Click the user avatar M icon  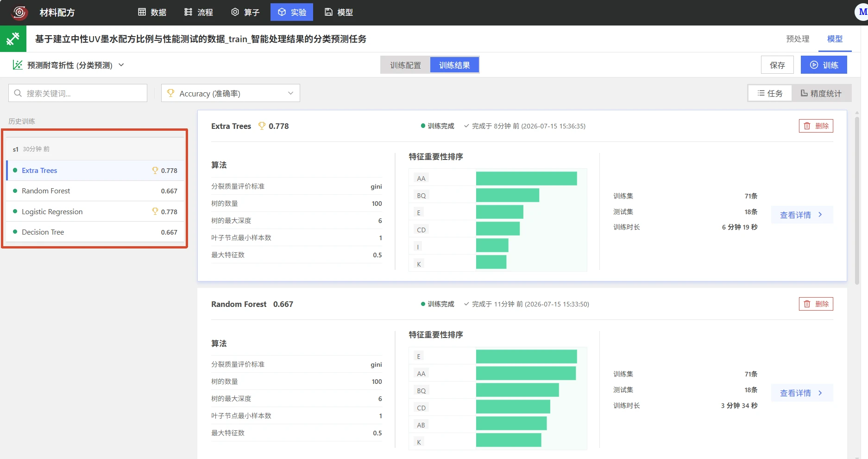pyautogui.click(x=862, y=12)
